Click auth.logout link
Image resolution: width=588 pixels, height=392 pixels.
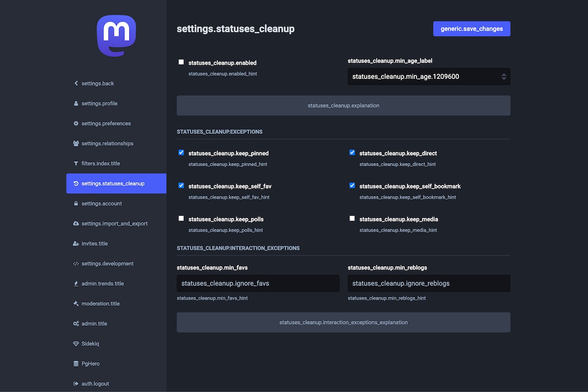click(x=95, y=384)
